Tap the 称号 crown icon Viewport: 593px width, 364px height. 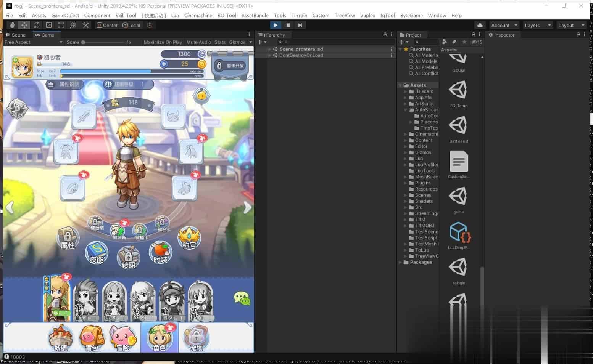tap(189, 238)
